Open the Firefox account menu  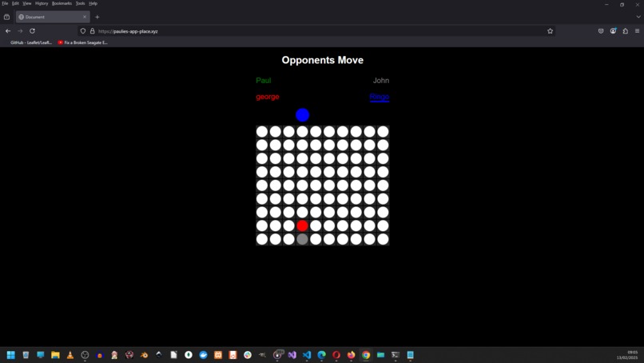(613, 31)
